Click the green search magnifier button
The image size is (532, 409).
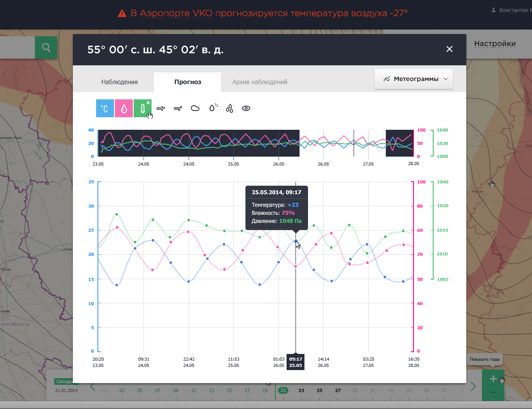click(x=46, y=47)
